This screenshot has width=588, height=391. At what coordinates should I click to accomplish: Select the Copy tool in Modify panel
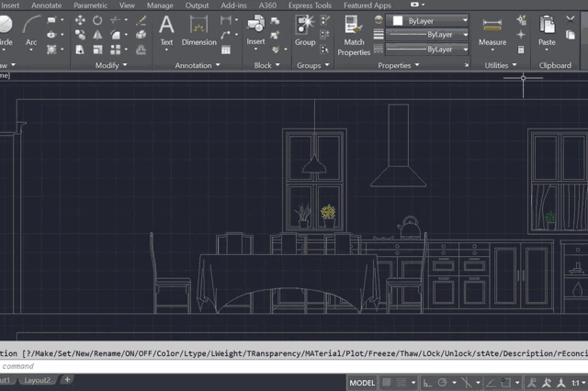(80, 35)
